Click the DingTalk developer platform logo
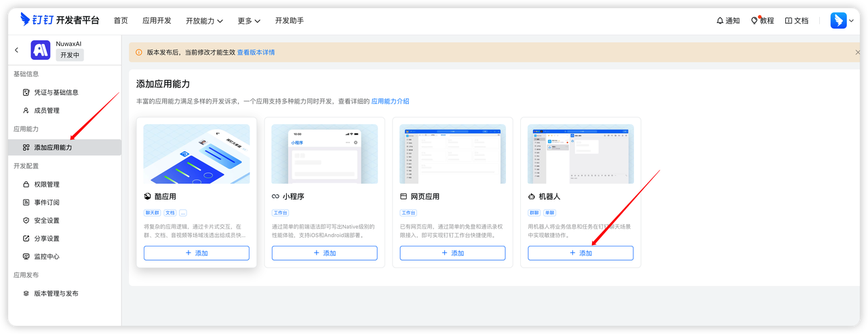The width and height of the screenshot is (868, 334). click(x=59, y=20)
